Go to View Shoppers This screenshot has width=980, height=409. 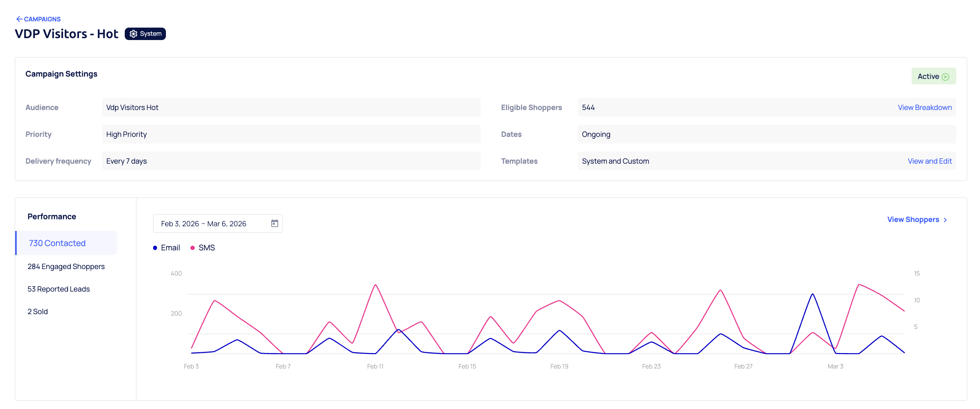913,220
